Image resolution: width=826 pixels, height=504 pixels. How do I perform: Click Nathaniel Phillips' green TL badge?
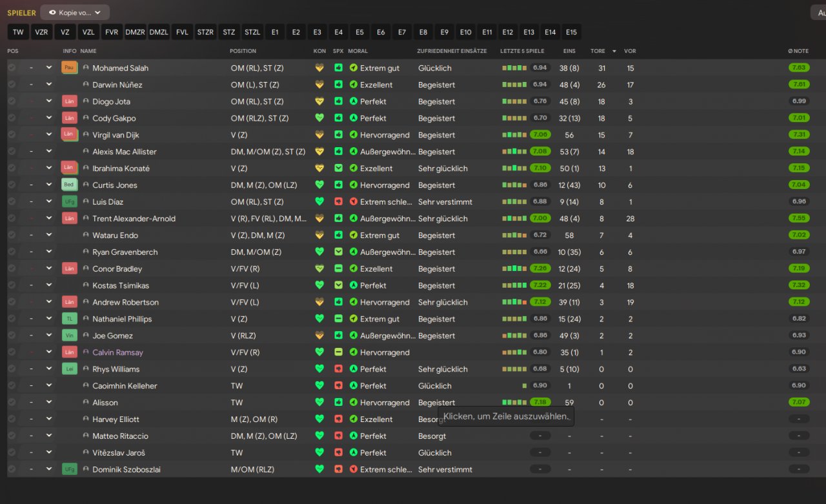69,319
